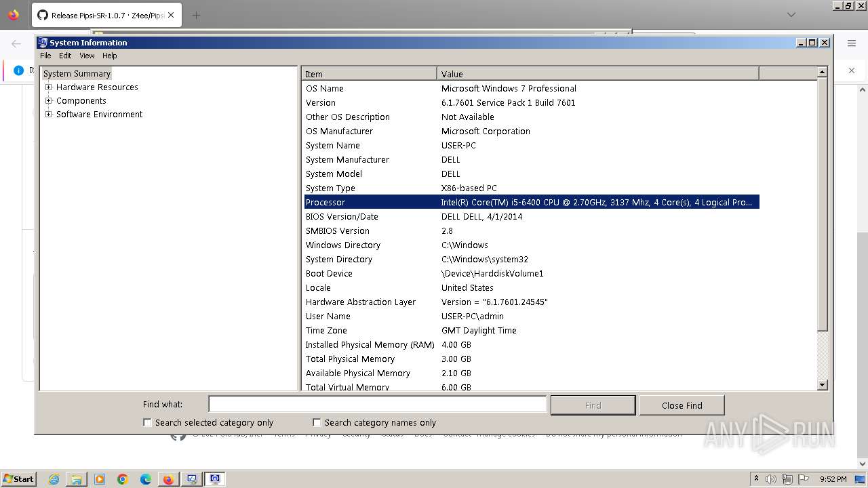
Task: Select the Components tree item
Action: pyautogui.click(x=81, y=101)
